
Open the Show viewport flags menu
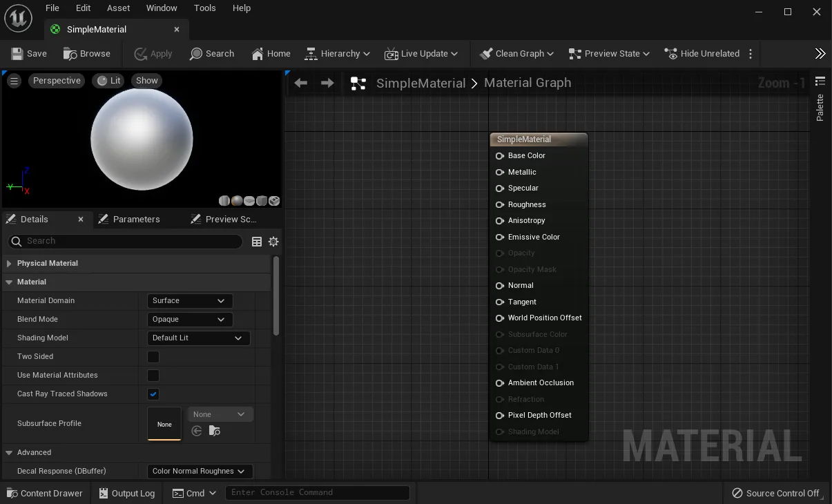147,81
